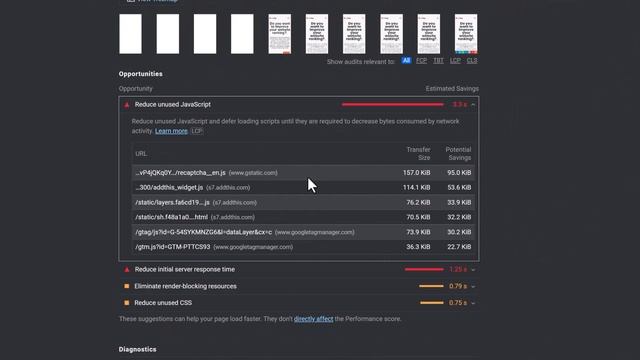This screenshot has width=640, height=360.
Task: Click the recaptcha__en.js URL row
Action: (x=303, y=173)
